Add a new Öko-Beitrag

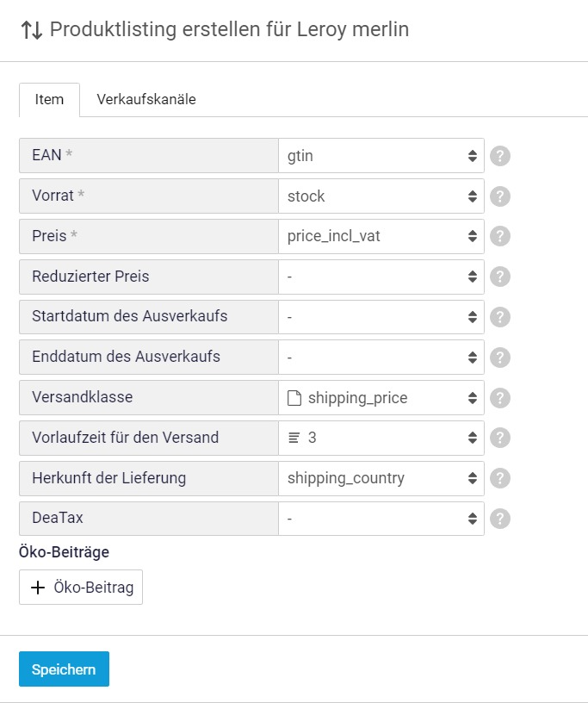[x=81, y=588]
